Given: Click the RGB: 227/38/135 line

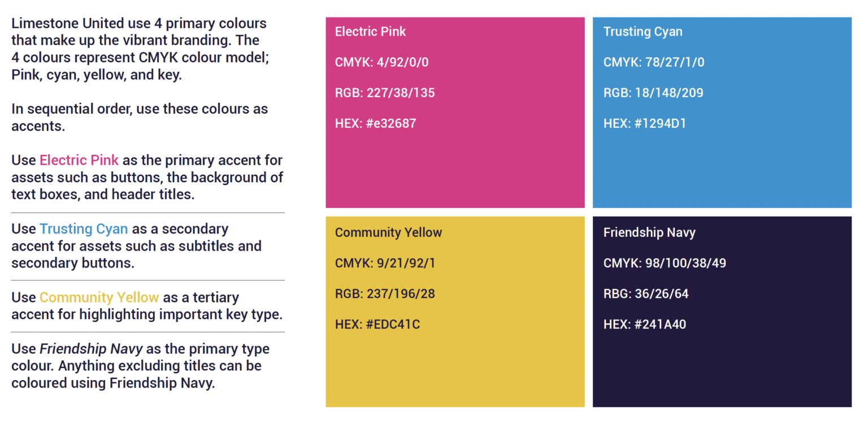Looking at the screenshot, I should (385, 93).
